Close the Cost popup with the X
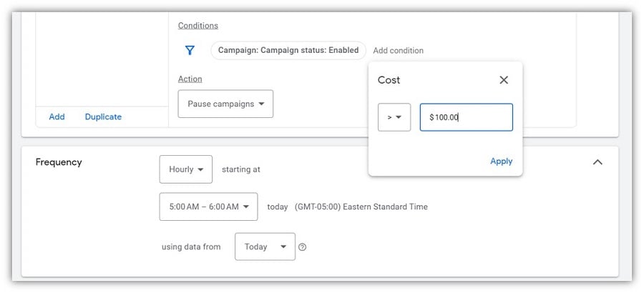This screenshot has height=293, width=644. [x=504, y=80]
